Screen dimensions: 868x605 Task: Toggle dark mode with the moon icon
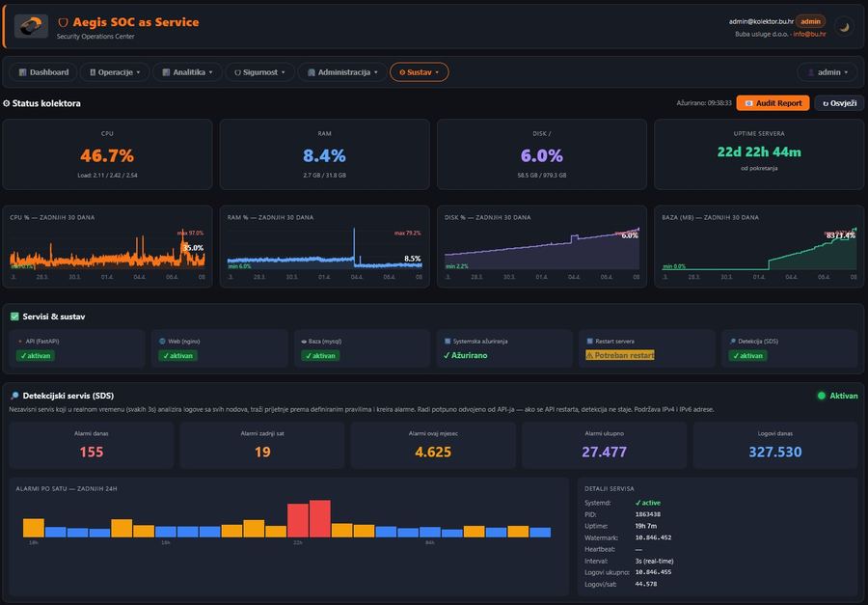(x=844, y=27)
